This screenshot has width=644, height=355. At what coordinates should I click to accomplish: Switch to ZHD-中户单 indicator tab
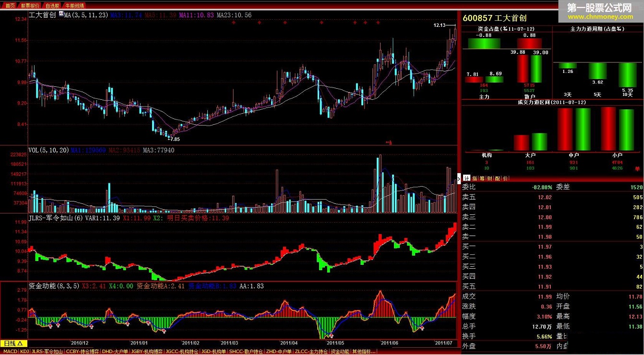279,352
